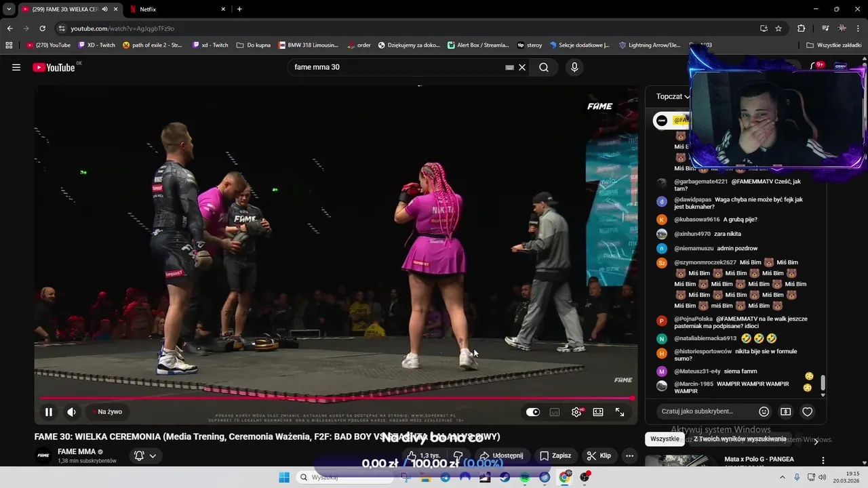Open the 'Do kupna' bookmarks folder
The height and width of the screenshot is (488, 868).
[x=254, y=45]
